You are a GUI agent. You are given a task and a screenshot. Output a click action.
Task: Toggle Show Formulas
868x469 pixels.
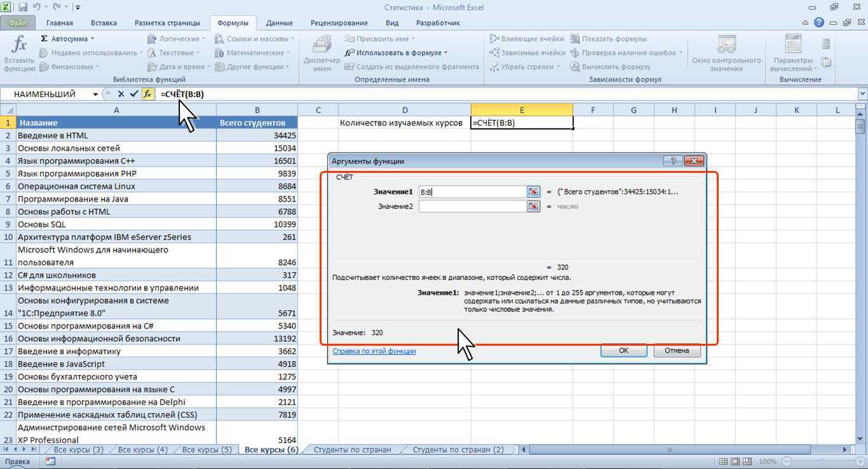click(609, 39)
